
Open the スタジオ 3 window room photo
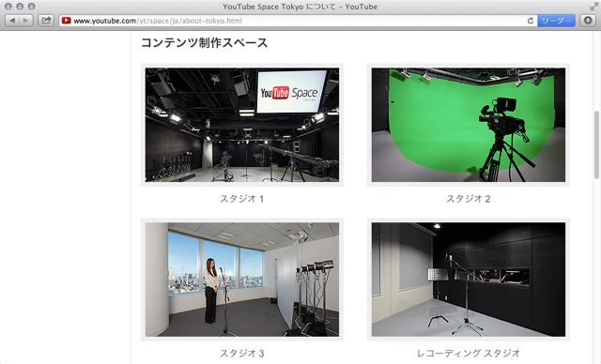click(242, 280)
